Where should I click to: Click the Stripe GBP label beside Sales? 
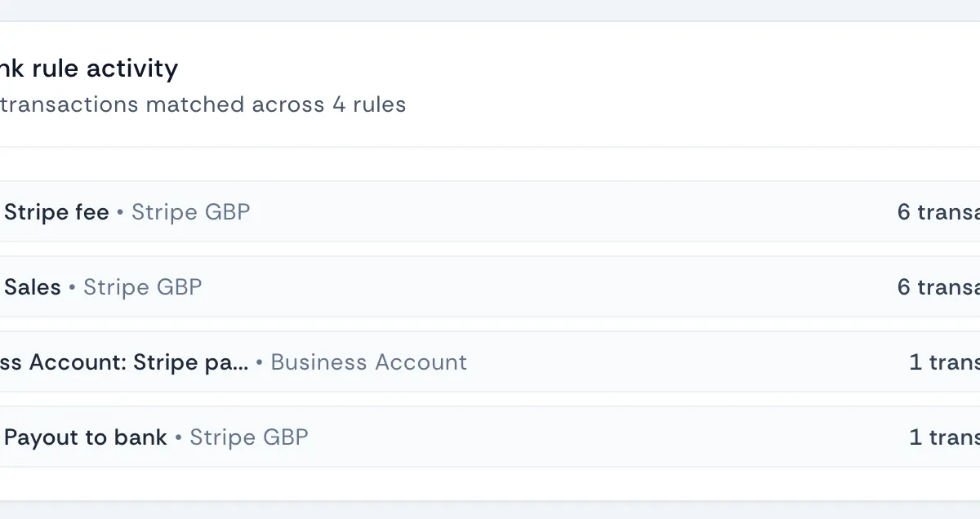143,286
